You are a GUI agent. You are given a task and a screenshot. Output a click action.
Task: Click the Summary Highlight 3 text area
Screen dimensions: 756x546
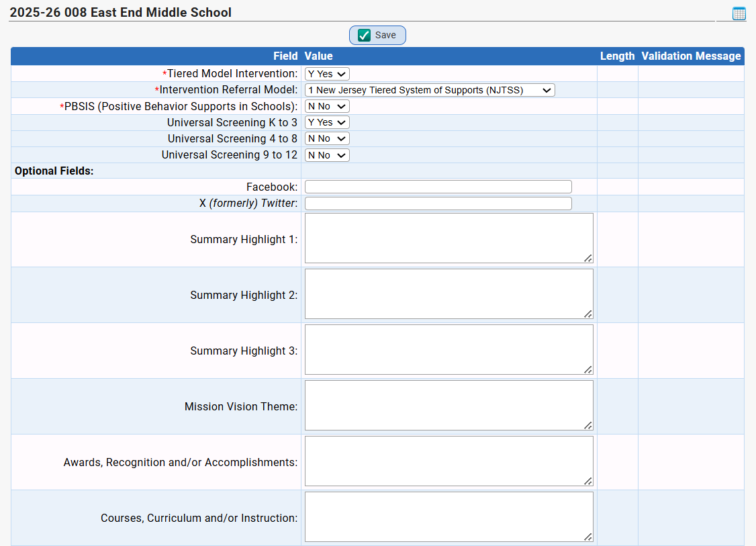coord(449,350)
